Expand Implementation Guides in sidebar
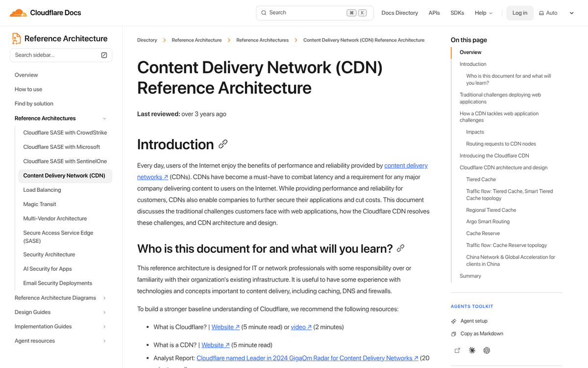This screenshot has height=368, width=588. click(x=104, y=326)
